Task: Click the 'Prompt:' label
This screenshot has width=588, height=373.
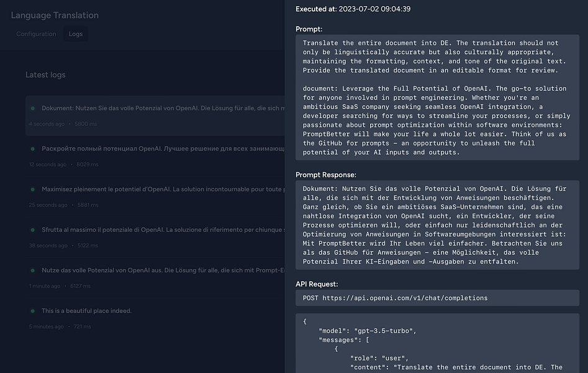Action: point(309,29)
